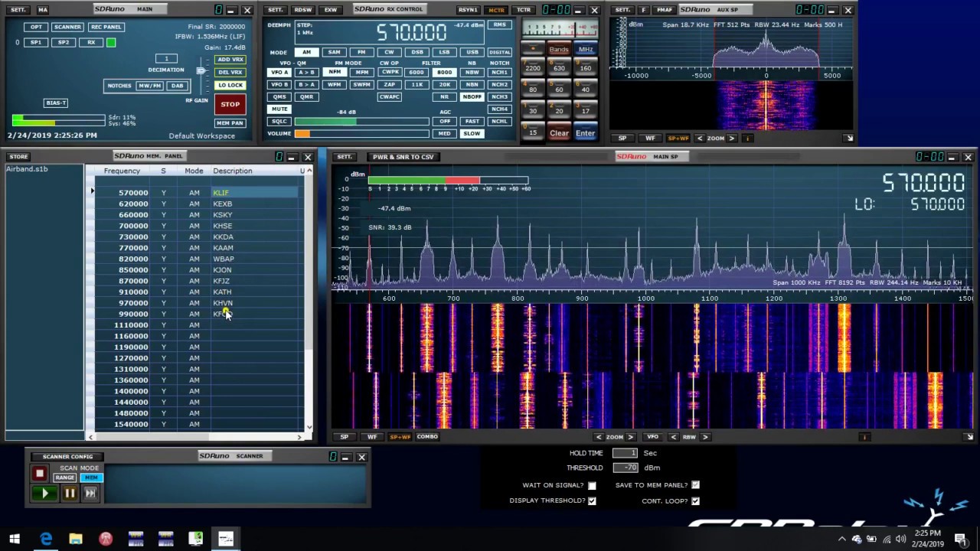Click Main SP corner arrow icon
The image size is (980, 551).
(969, 437)
